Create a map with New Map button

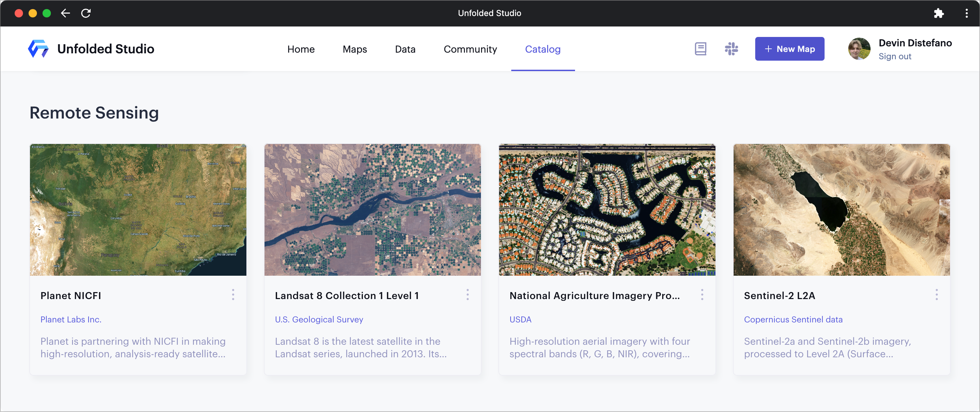(789, 49)
